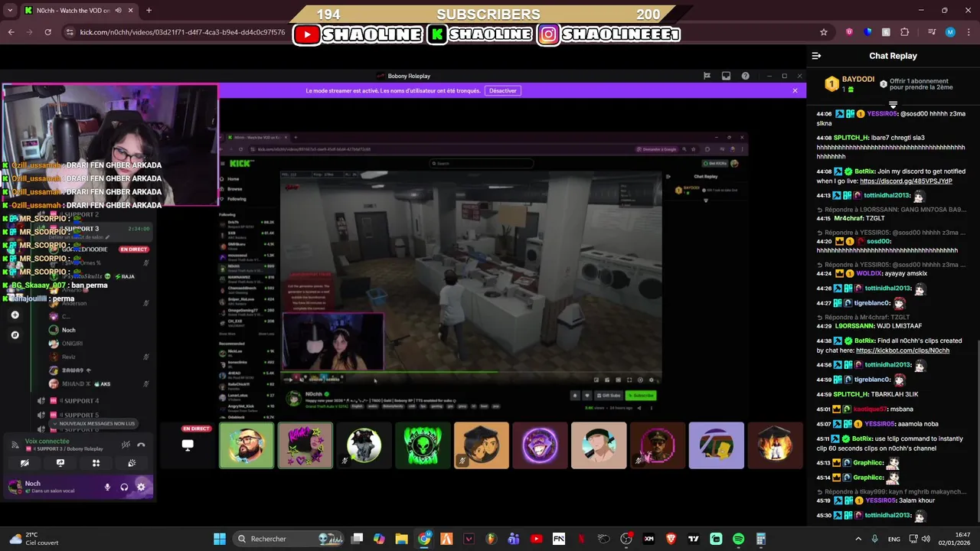Open Chrome's three-dot menu
The height and width of the screenshot is (551, 980).
point(969,32)
